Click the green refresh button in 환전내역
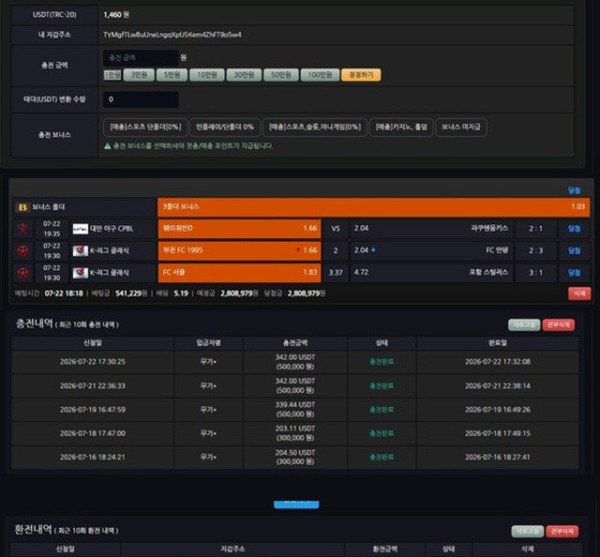The height and width of the screenshot is (557, 600). pyautogui.click(x=527, y=531)
